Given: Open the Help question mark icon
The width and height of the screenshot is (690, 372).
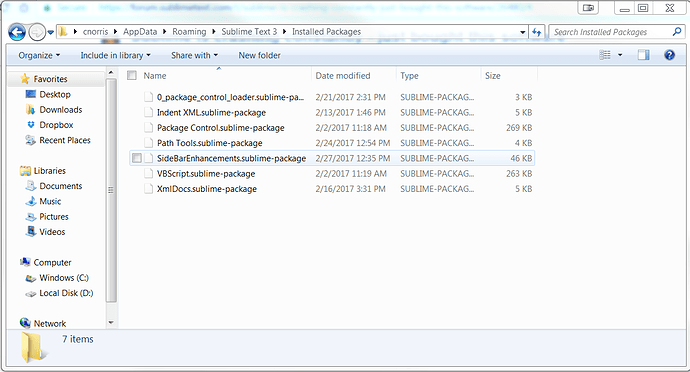Looking at the screenshot, I should pyautogui.click(x=669, y=55).
